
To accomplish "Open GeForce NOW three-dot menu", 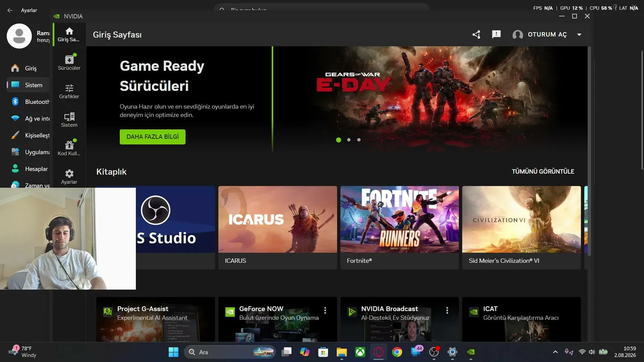I will pos(325,310).
